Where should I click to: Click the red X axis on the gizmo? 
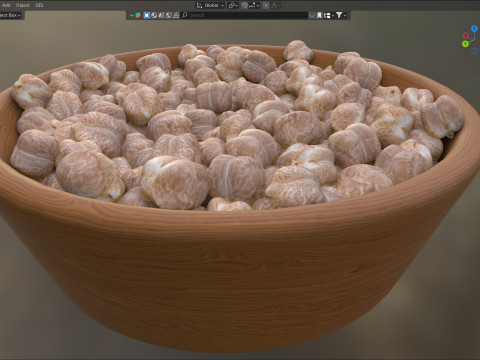pos(466,35)
